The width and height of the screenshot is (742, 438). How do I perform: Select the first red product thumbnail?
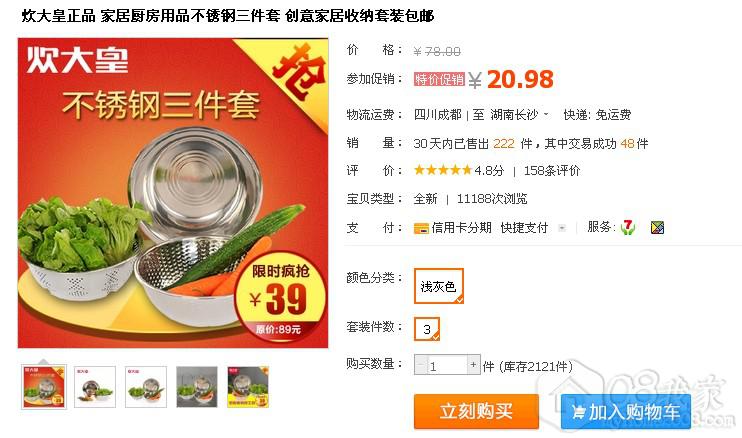click(x=44, y=386)
